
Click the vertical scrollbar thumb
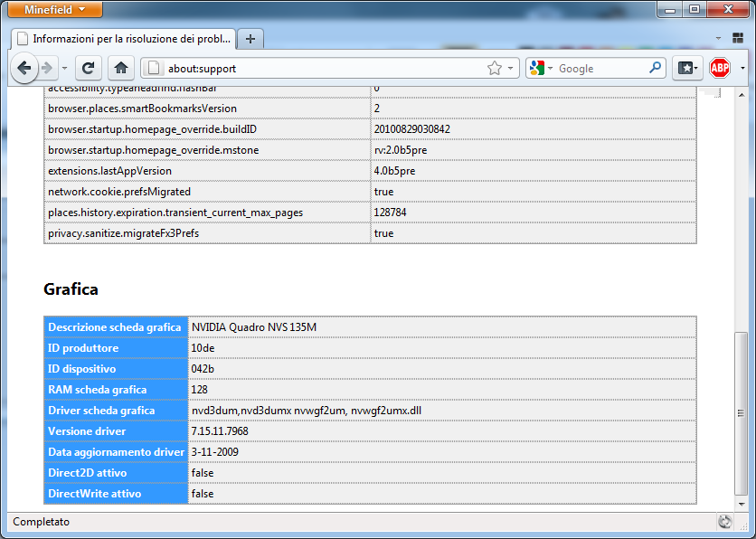click(x=741, y=413)
